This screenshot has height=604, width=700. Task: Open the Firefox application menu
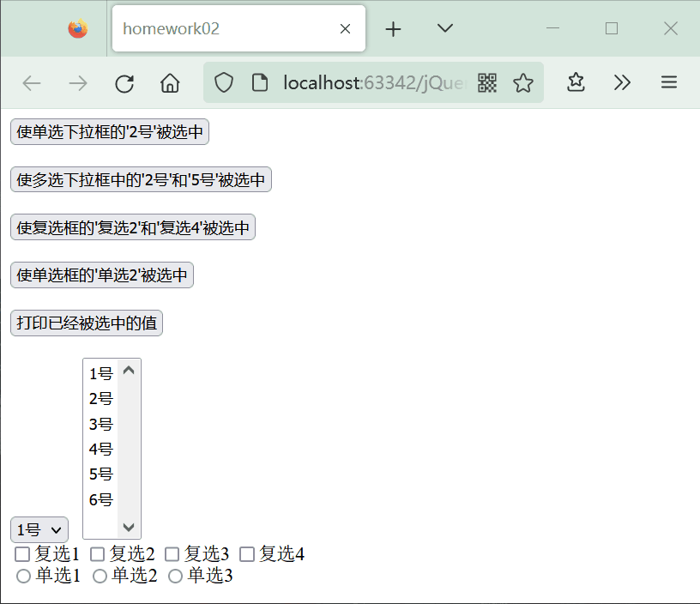pos(669,82)
